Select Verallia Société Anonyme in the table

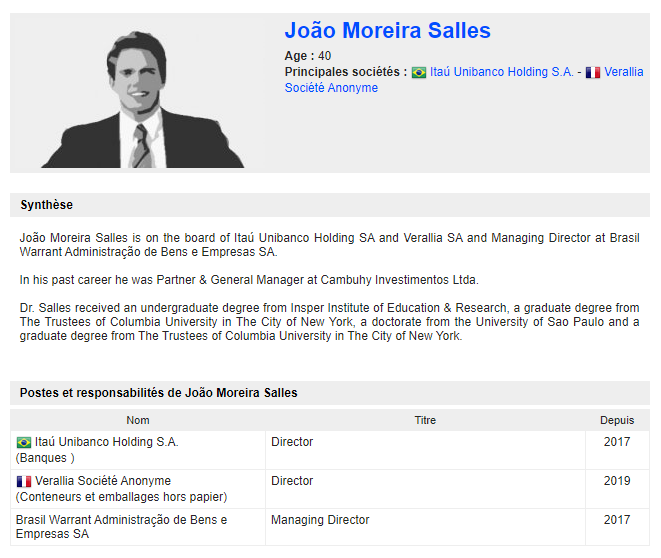click(103, 481)
